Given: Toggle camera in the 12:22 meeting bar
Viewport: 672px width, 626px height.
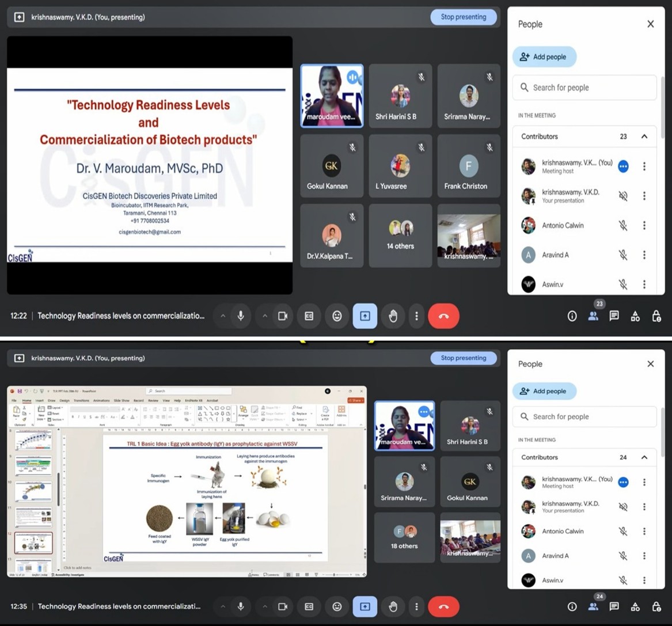Looking at the screenshot, I should point(283,316).
